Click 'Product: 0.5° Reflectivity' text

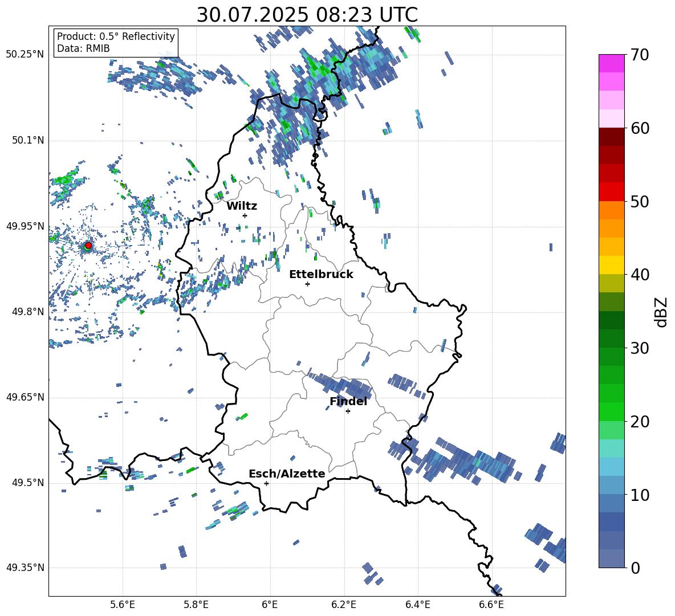[116, 36]
